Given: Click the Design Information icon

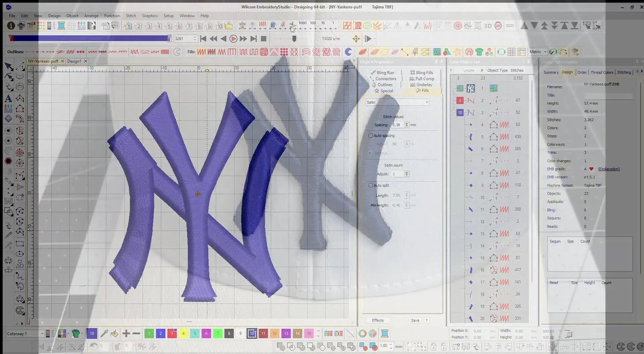Looking at the screenshot, I should click(11, 26).
